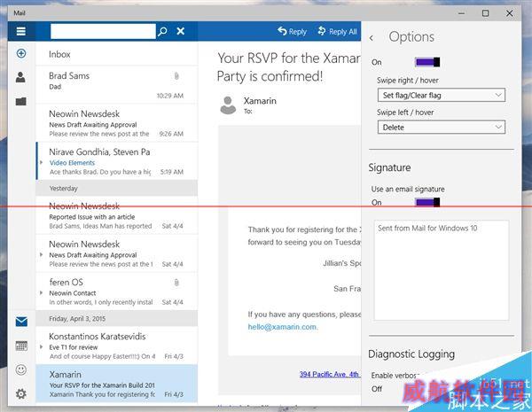Open Neowin Contact email from feren OS

pos(117,291)
